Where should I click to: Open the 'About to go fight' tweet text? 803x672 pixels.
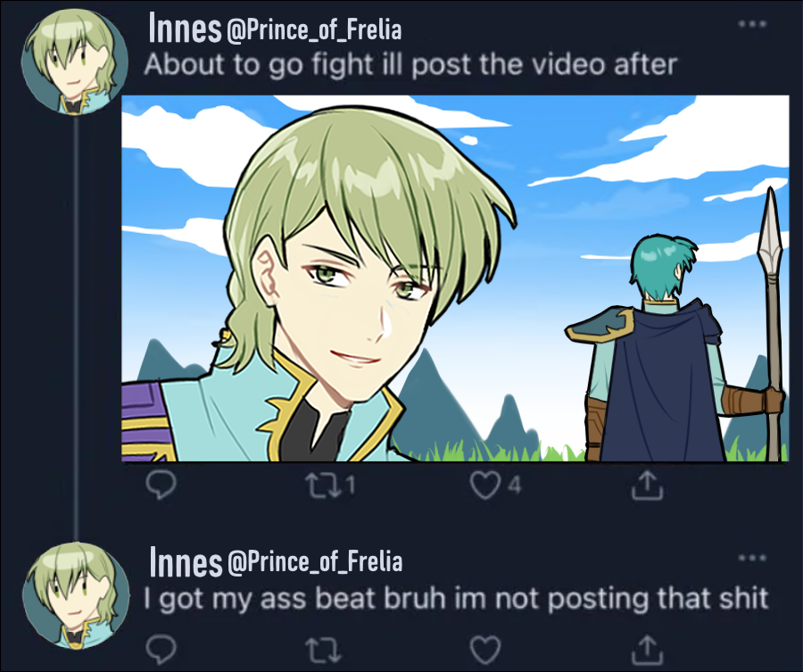click(410, 65)
